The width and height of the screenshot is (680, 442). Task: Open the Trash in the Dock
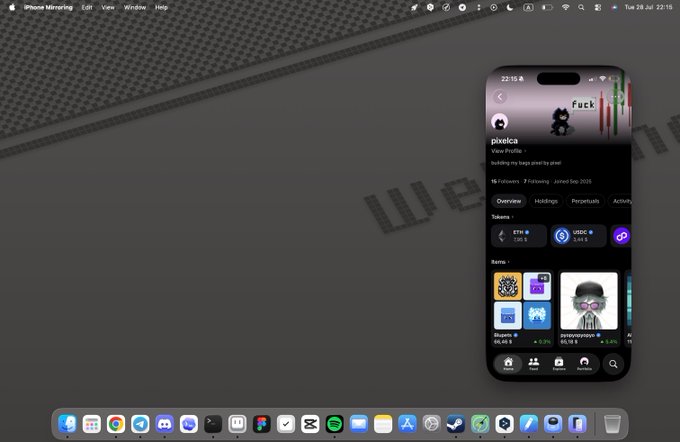pyautogui.click(x=612, y=424)
